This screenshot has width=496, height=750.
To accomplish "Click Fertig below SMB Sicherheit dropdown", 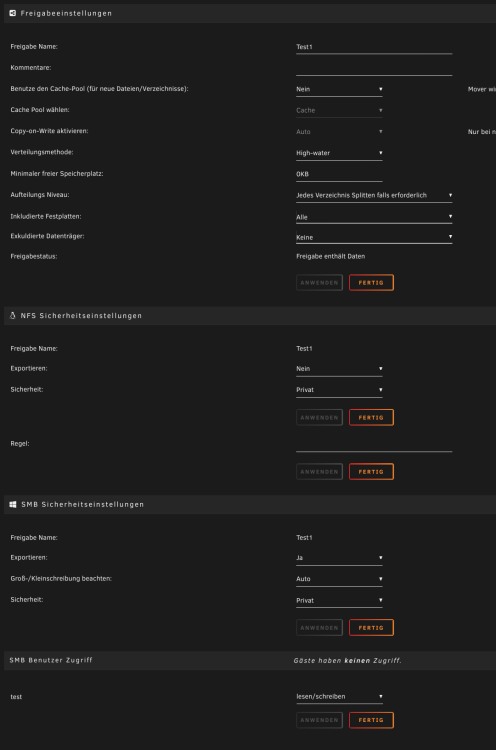I will pos(371,628).
